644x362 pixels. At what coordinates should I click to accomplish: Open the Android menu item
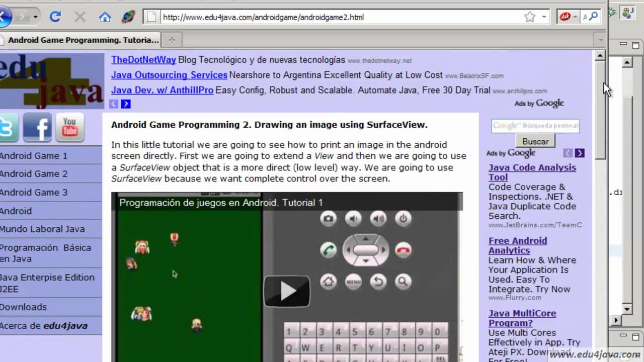coord(50,211)
